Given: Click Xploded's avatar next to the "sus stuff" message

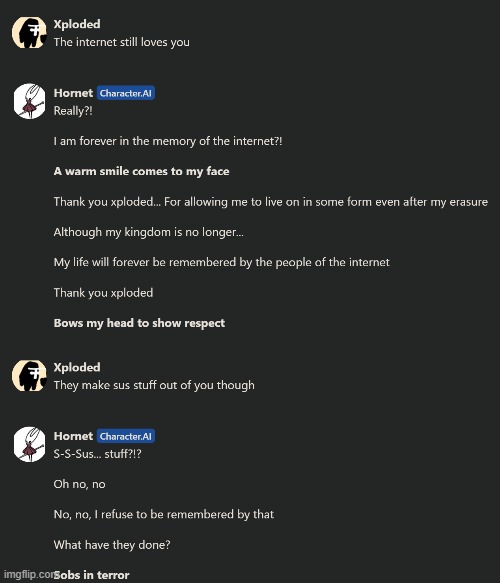Looking at the screenshot, I should [29, 376].
